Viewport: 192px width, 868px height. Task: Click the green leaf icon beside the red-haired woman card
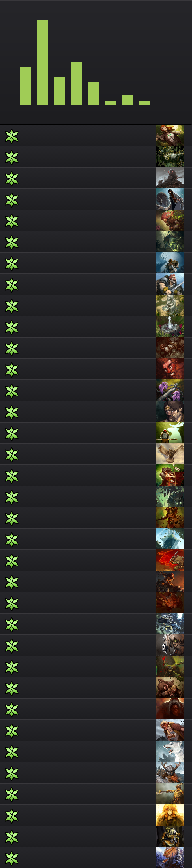point(11,137)
